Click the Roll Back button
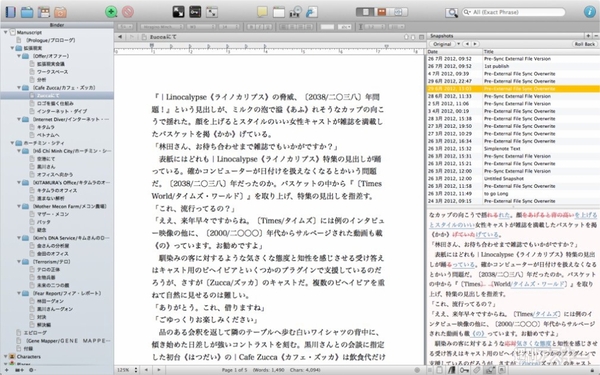The image size is (600, 375). tap(585, 44)
